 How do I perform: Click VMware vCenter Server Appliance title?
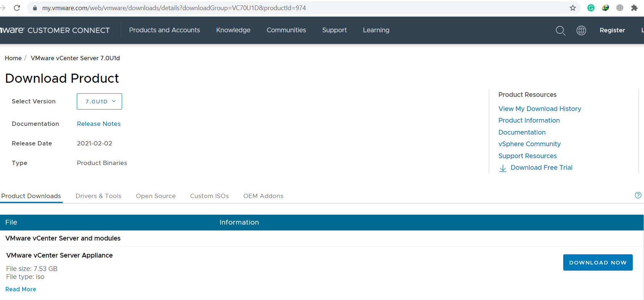59,255
